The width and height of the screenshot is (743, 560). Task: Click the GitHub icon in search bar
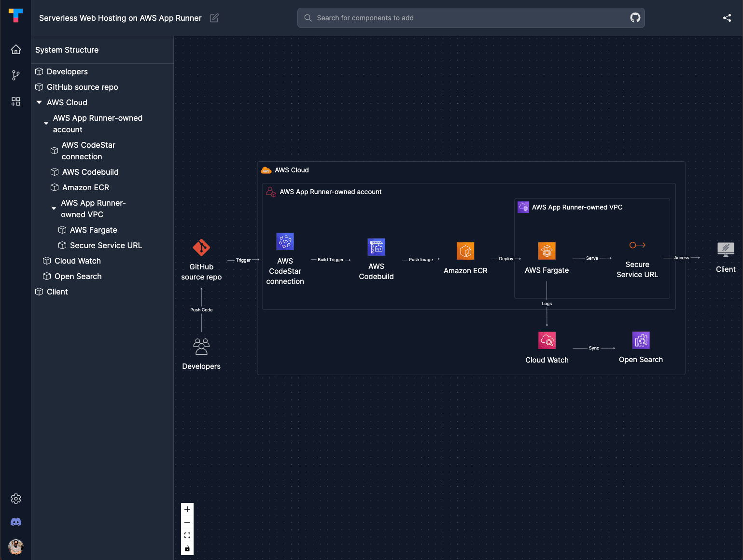pyautogui.click(x=635, y=18)
